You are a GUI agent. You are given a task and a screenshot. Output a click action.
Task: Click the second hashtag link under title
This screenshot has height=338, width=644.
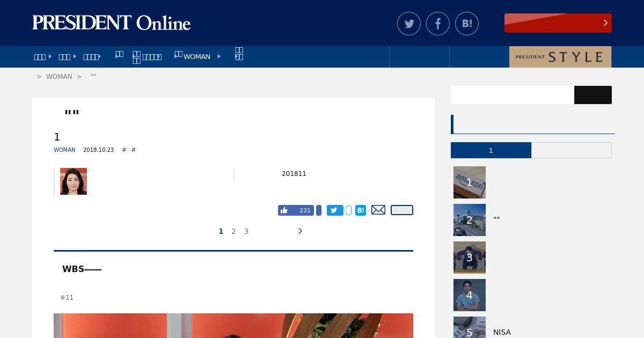[x=134, y=150]
